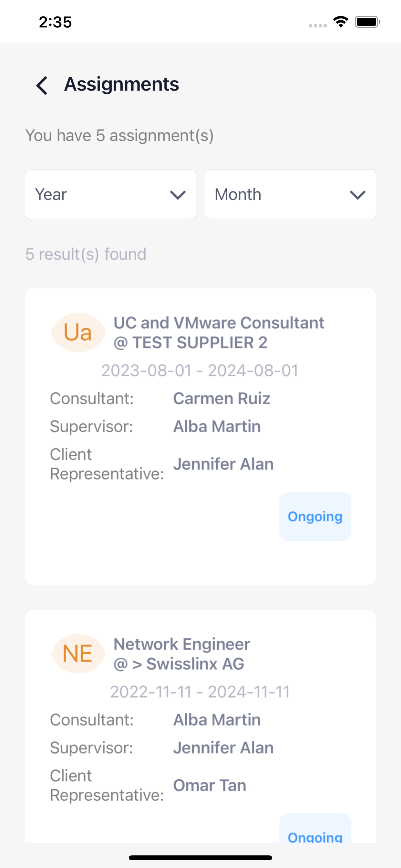Tap the back arrow next to Assignments
This screenshot has width=401, height=868.
(x=42, y=86)
